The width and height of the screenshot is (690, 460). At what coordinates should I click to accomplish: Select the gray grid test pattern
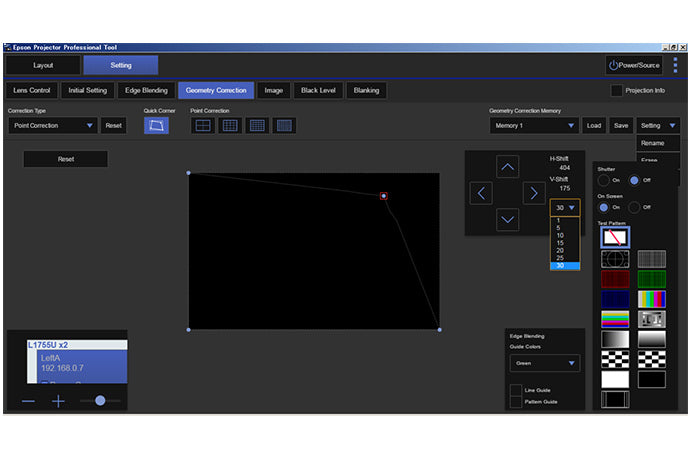tap(651, 259)
